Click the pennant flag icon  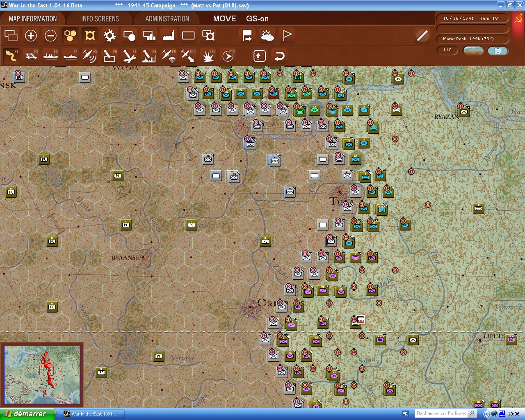[x=287, y=36]
